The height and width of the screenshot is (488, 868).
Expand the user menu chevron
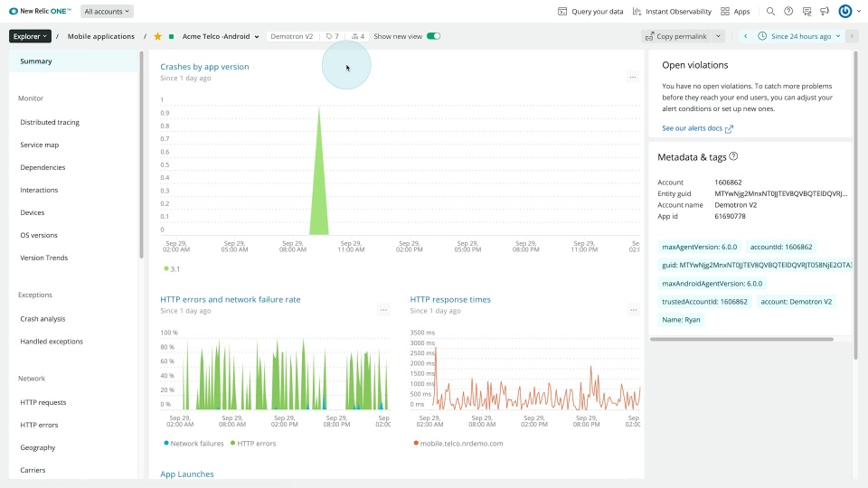859,11
